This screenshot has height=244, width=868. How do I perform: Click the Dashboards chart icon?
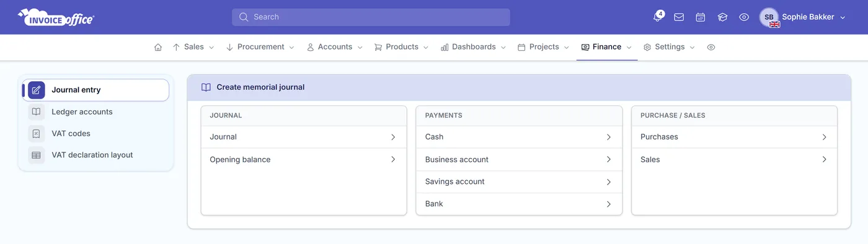[445, 47]
